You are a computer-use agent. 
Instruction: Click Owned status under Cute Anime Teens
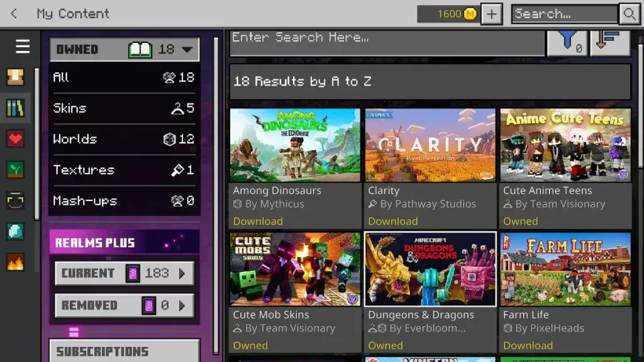[520, 221]
